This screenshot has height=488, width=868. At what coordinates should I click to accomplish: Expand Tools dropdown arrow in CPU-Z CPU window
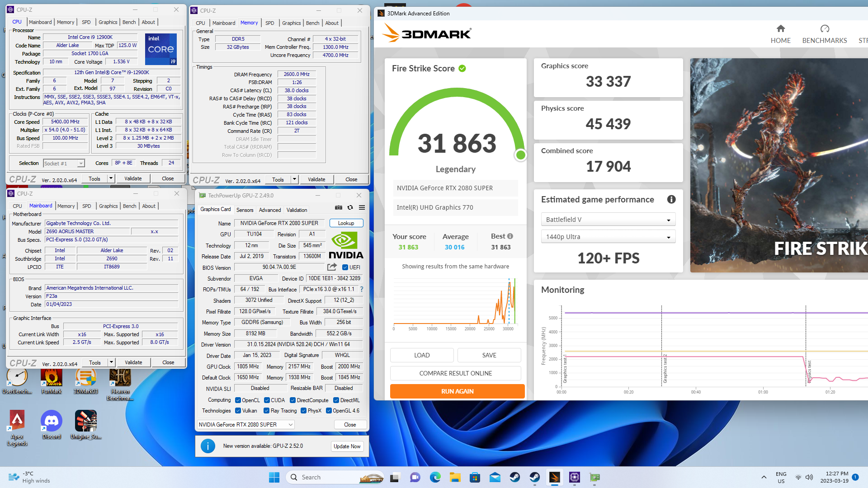tap(111, 178)
